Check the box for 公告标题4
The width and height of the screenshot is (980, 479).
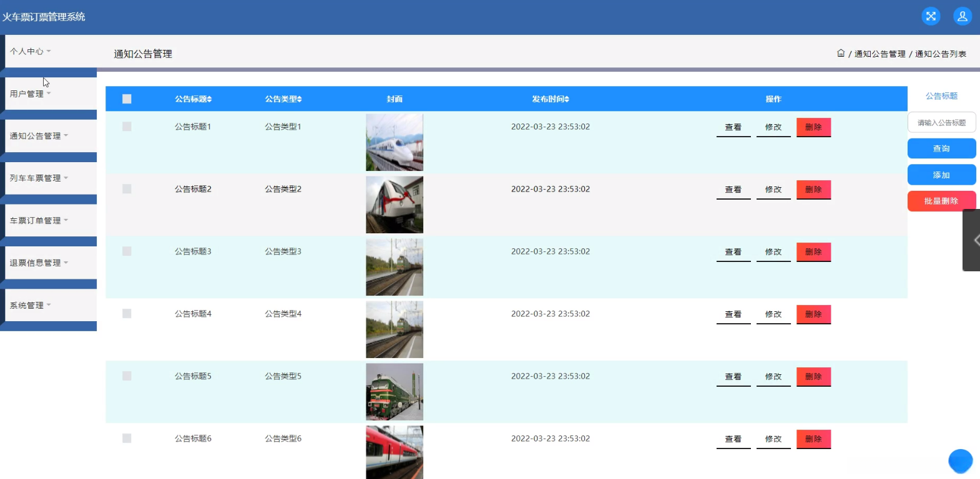(x=127, y=314)
